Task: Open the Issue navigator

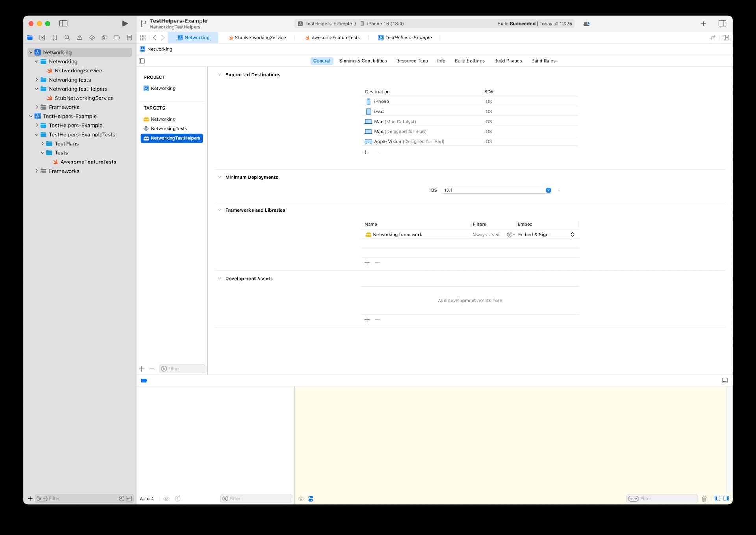Action: (x=80, y=37)
